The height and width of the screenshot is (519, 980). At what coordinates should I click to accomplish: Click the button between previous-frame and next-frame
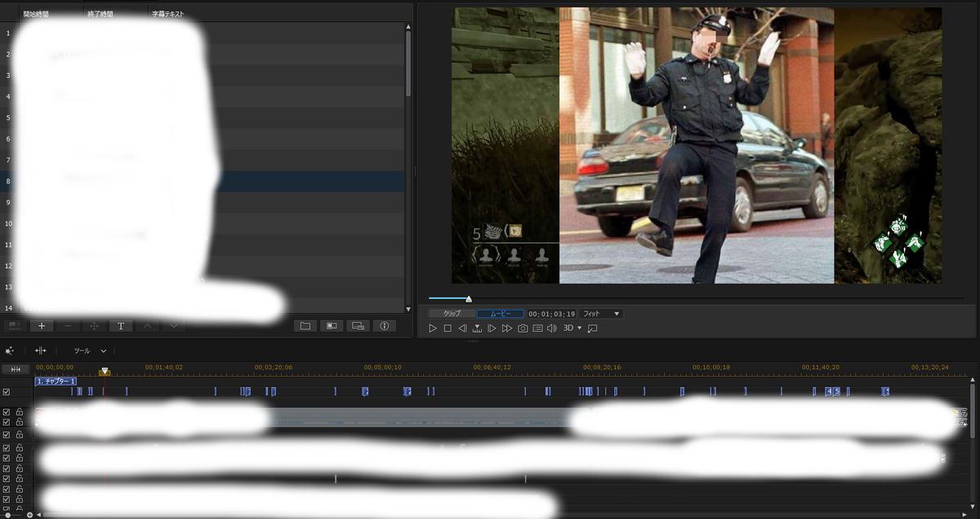coord(477,328)
